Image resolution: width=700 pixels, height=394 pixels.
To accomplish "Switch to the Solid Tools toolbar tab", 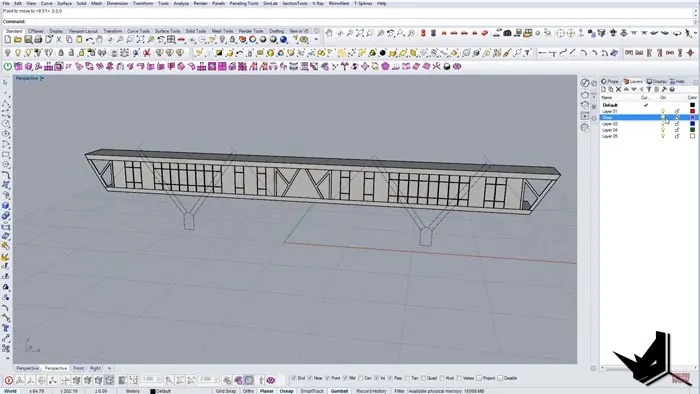I will click(196, 31).
